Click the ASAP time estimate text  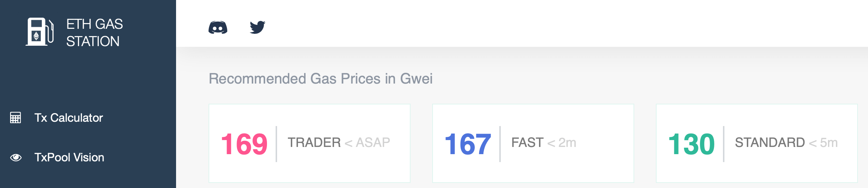(x=373, y=143)
